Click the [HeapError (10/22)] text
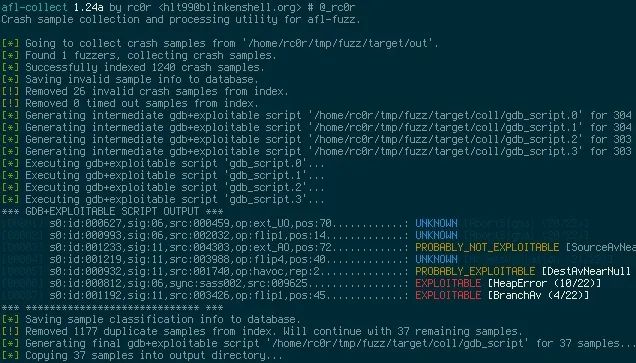636x363 pixels. pyautogui.click(x=544, y=283)
